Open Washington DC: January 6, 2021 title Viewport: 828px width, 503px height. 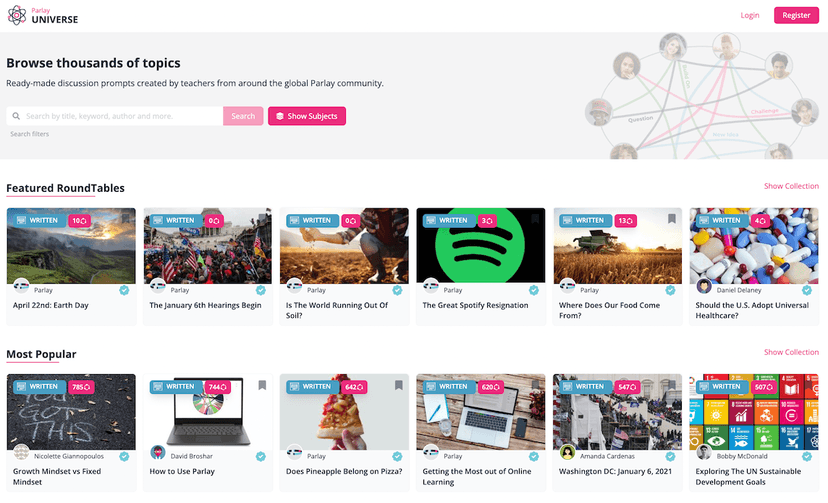pos(615,471)
